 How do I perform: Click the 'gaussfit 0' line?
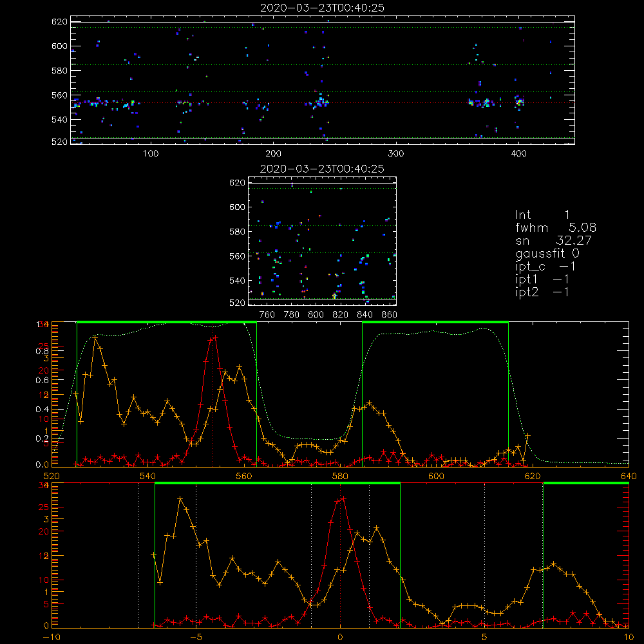click(x=547, y=253)
